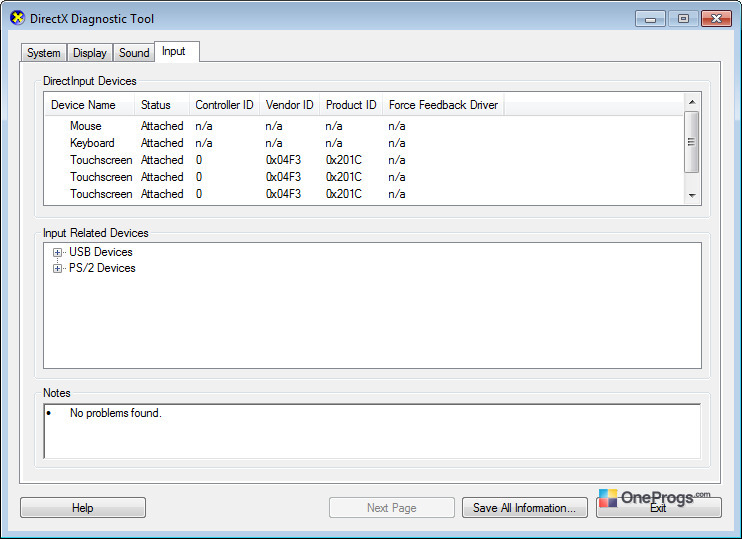Click the Next Page button
The width and height of the screenshot is (742, 539).
click(391, 508)
